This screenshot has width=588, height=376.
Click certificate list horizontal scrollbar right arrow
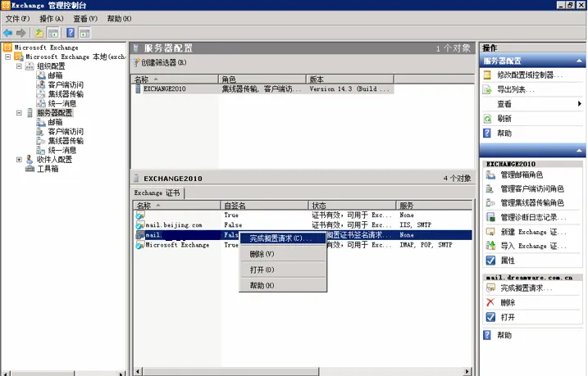pyautogui.click(x=467, y=372)
